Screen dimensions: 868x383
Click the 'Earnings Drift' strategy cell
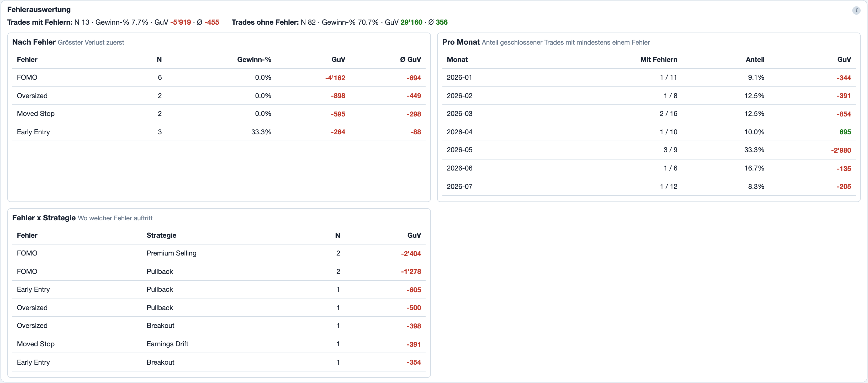click(x=167, y=344)
